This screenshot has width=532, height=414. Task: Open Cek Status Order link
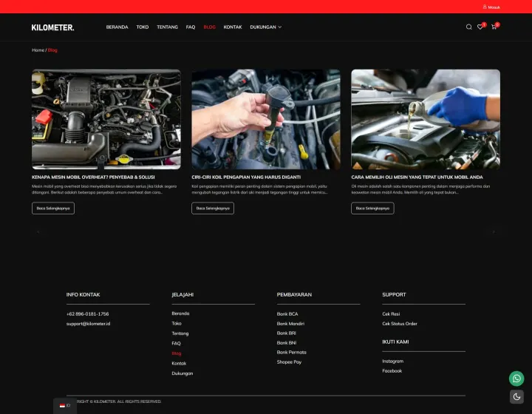click(400, 324)
